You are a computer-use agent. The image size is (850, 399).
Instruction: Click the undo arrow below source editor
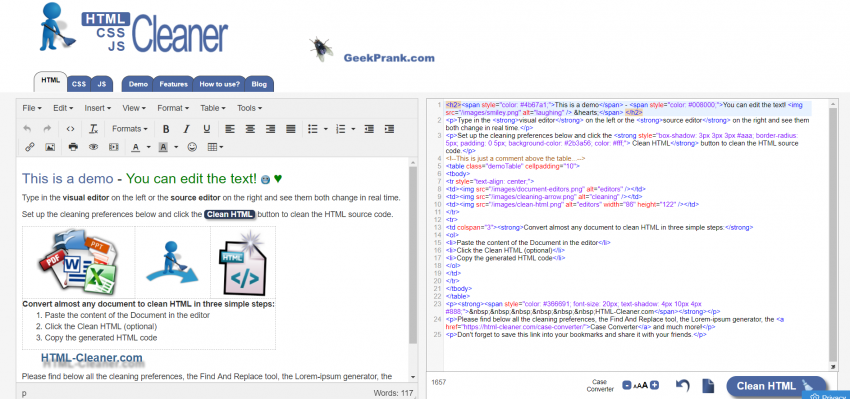tap(682, 385)
